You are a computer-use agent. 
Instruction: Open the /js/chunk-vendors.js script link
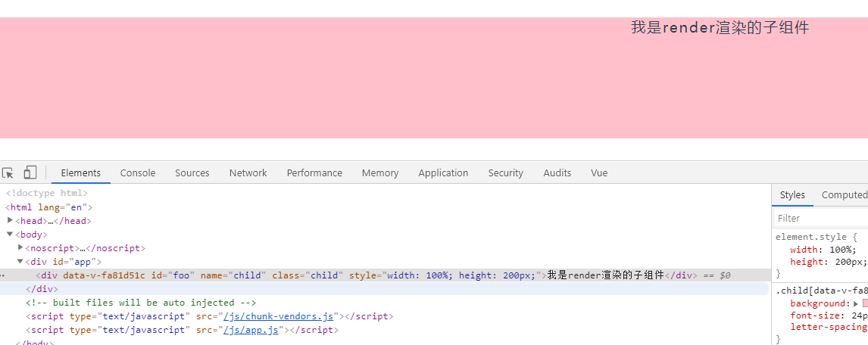[278, 316]
